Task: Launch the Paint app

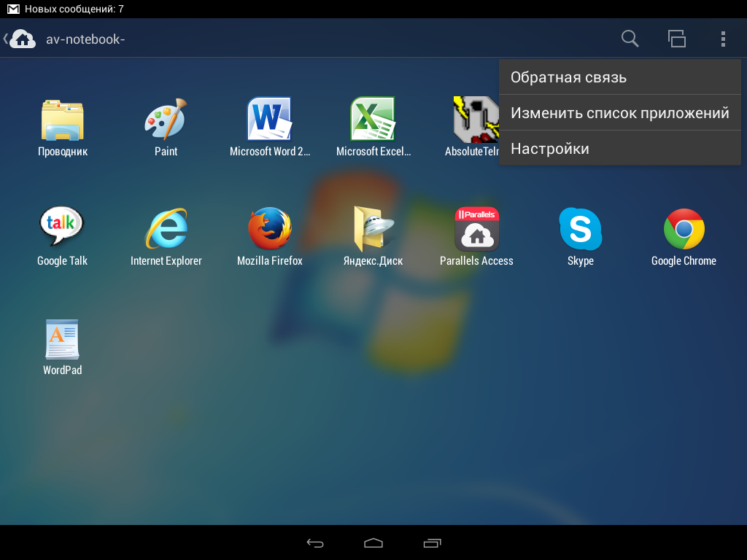Action: pos(166,119)
